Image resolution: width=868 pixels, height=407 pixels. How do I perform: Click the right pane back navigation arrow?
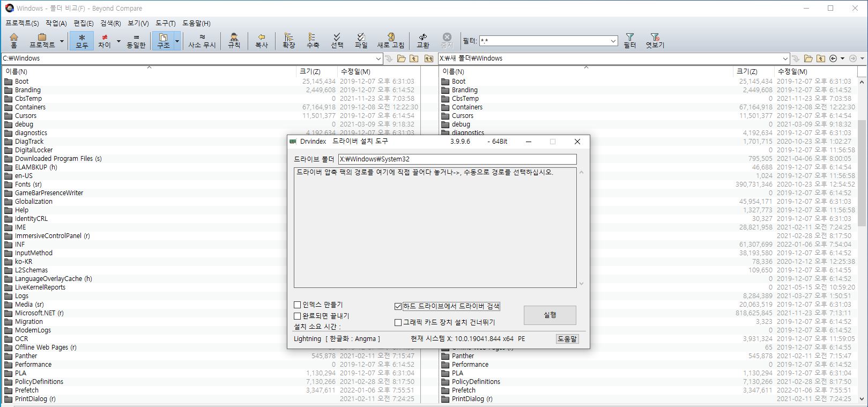(833, 58)
